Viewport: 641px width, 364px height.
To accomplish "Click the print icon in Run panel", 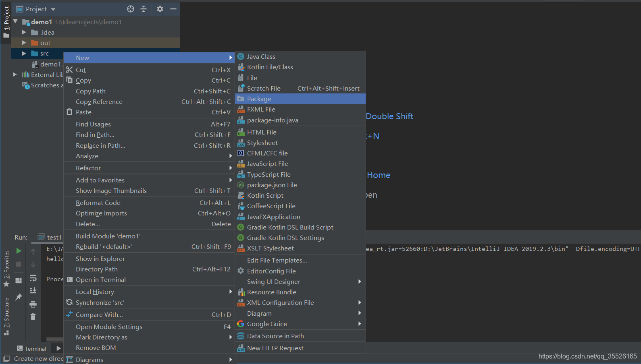I will pyautogui.click(x=33, y=304).
